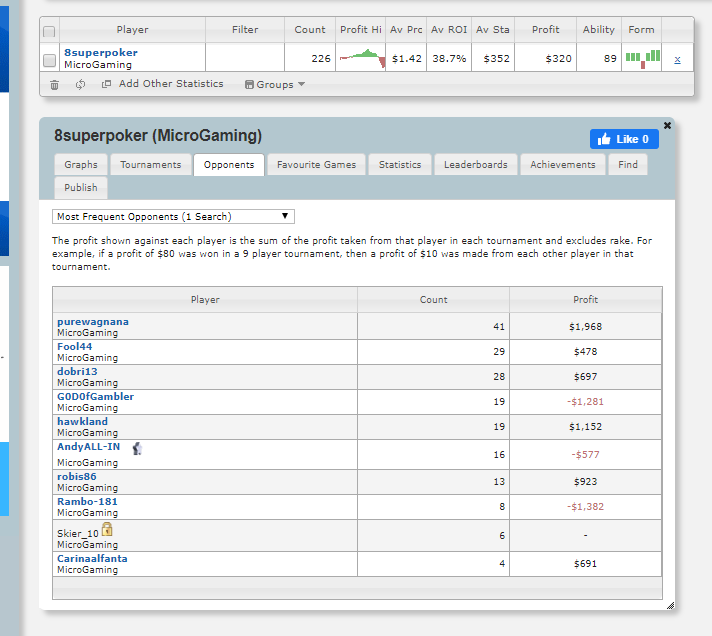The image size is (712, 636).
Task: Open the Add Other Statistics icon
Action: click(x=106, y=84)
